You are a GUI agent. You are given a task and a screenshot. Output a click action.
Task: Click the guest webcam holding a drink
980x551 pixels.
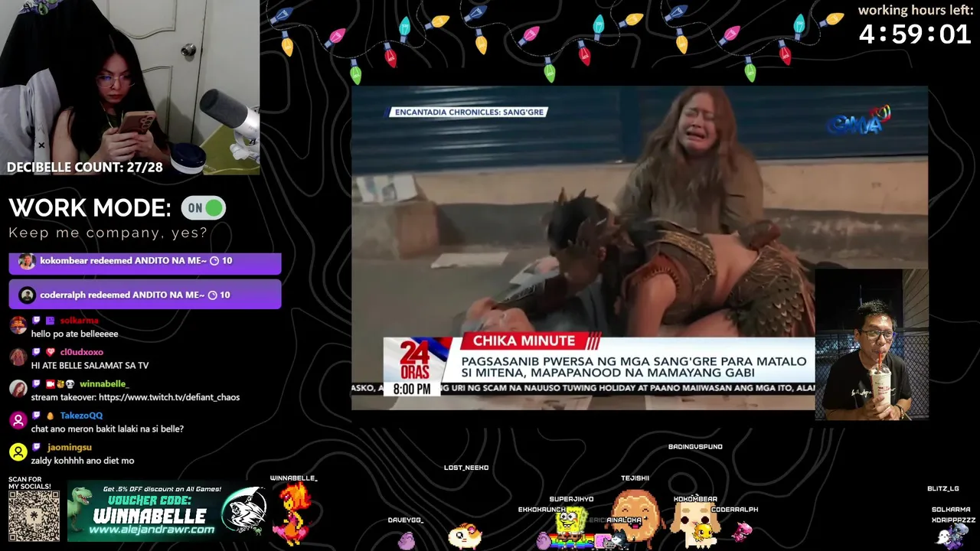872,345
